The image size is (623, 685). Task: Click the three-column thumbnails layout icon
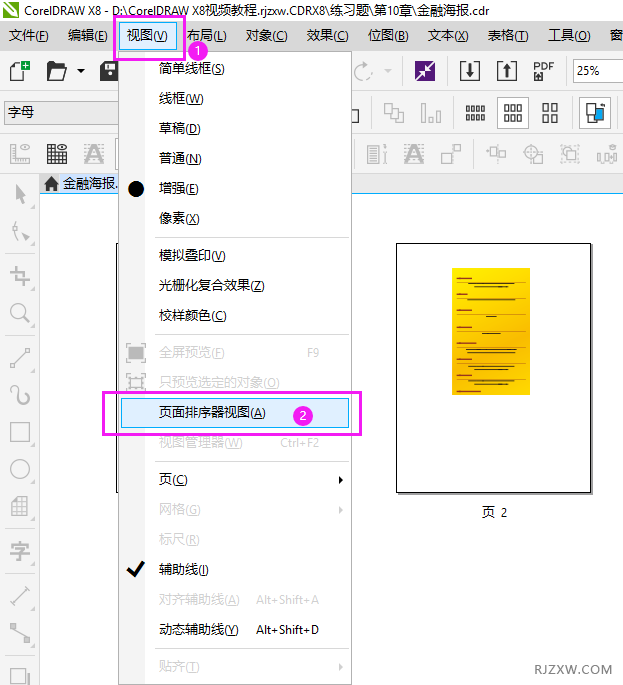(513, 113)
